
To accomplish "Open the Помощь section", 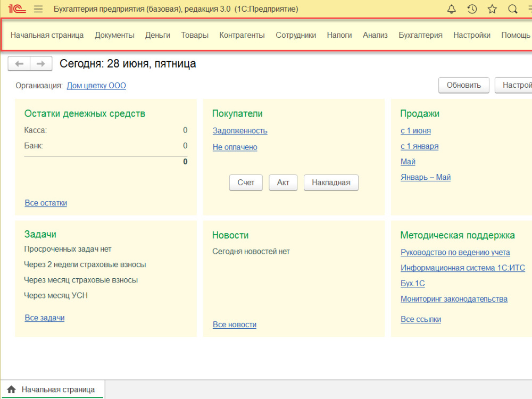I will click(516, 35).
